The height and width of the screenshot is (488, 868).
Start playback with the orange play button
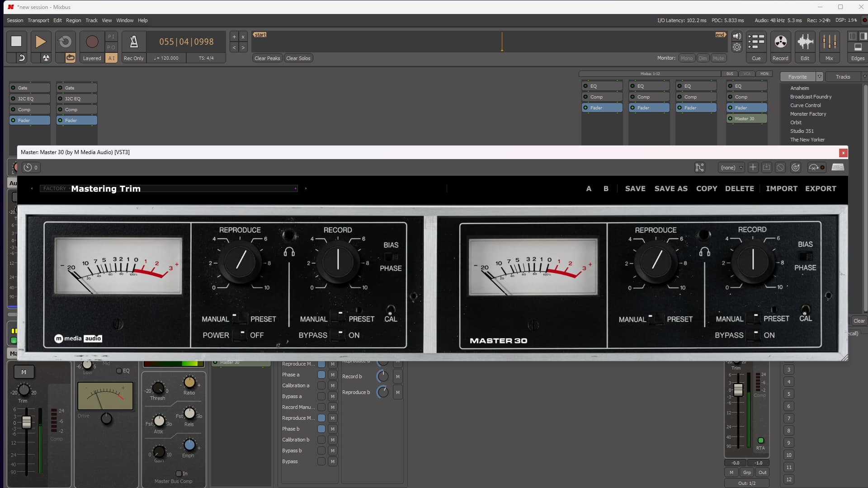coord(41,41)
